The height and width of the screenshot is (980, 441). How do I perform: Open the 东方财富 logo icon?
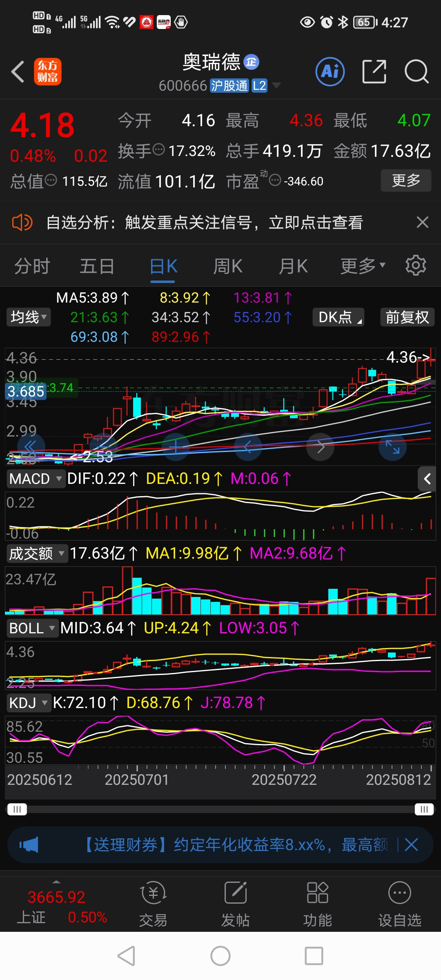click(x=48, y=71)
